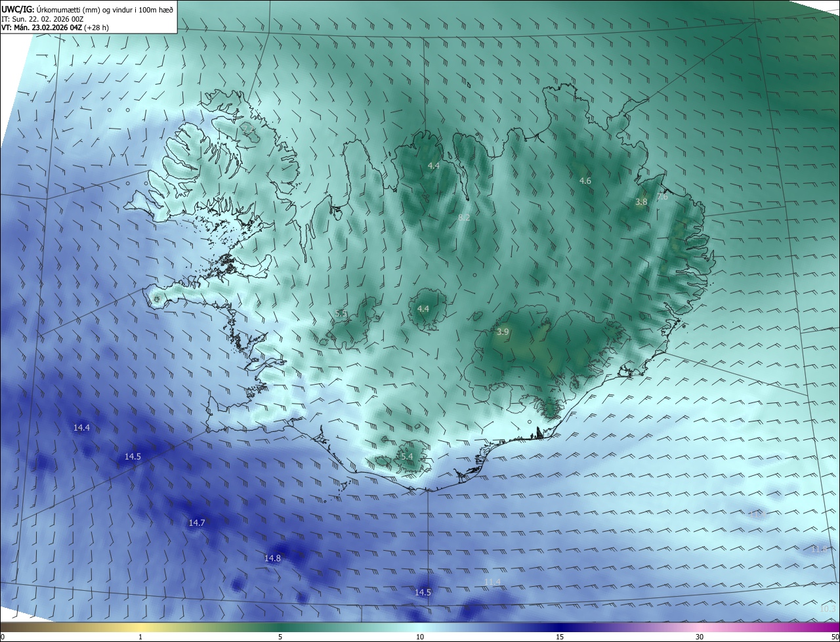This screenshot has height=642, width=840.
Task: Click the color scale tick label "50"
Action: point(835,637)
